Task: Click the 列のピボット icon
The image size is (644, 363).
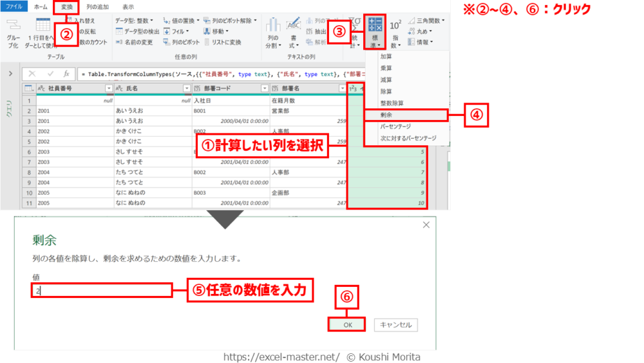Action: [167, 42]
